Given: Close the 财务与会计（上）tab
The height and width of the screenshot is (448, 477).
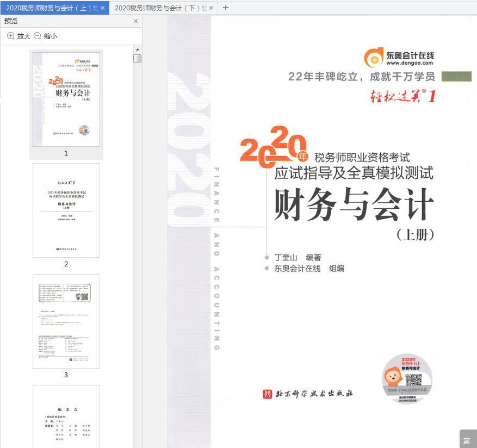Looking at the screenshot, I should coord(103,8).
